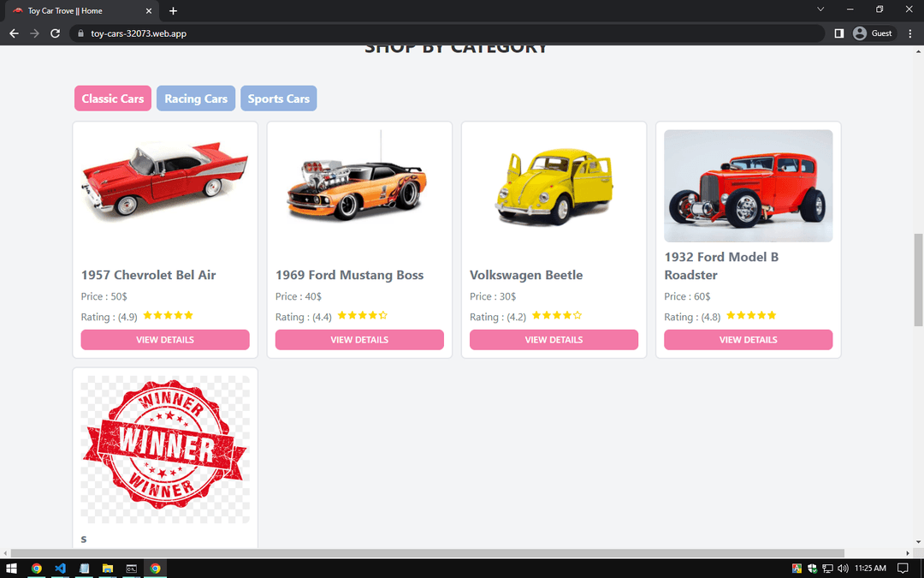Switch to the Racing Cars tab
The width and height of the screenshot is (924, 578).
pos(196,98)
